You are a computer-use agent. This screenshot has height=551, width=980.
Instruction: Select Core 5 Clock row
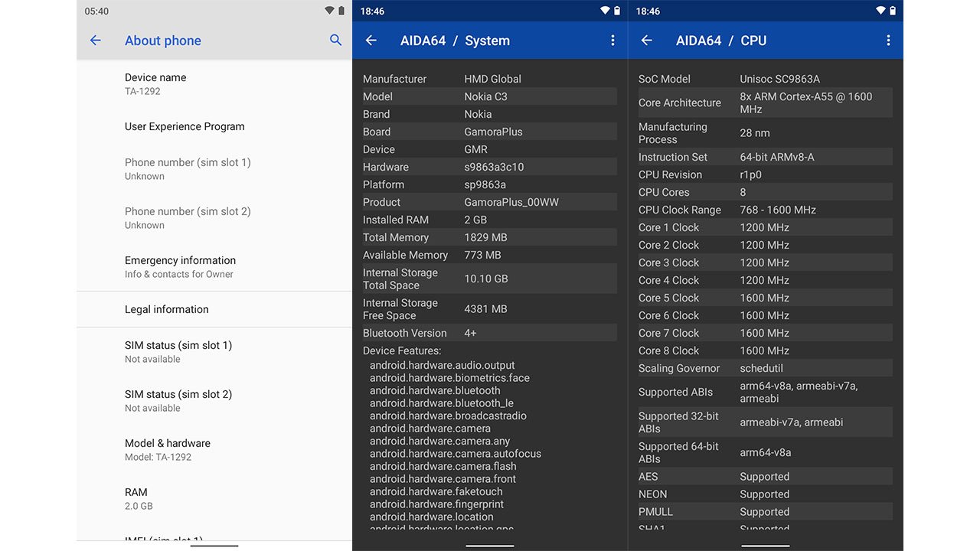tap(766, 298)
